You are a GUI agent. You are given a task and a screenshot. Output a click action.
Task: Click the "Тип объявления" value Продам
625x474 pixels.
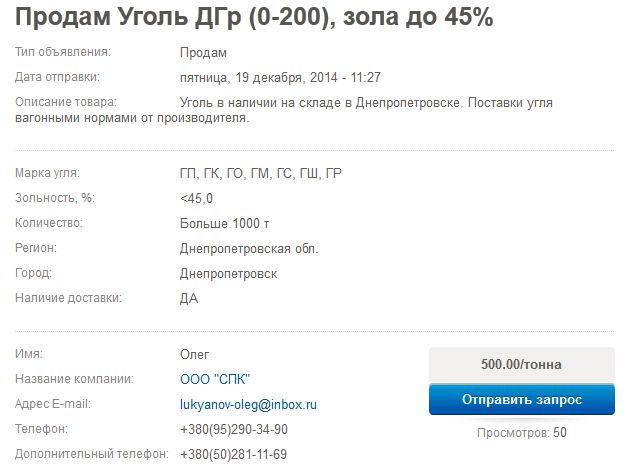click(x=203, y=52)
